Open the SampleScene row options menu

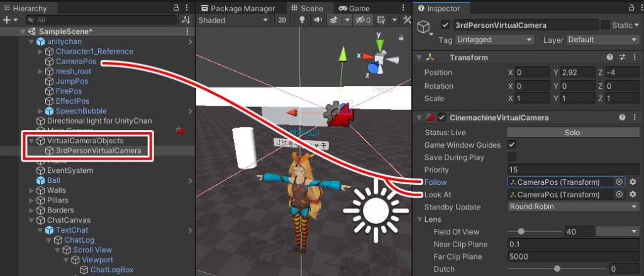(187, 31)
